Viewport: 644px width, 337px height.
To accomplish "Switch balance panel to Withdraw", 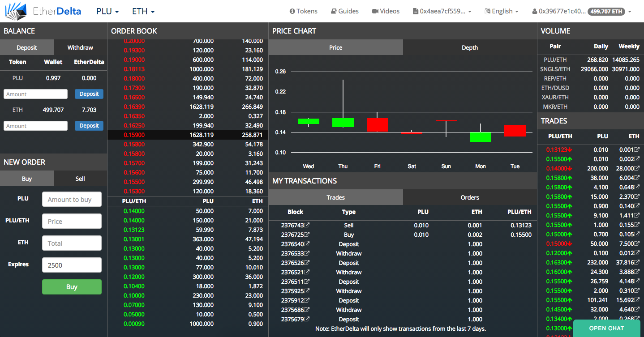I will pyautogui.click(x=80, y=47).
